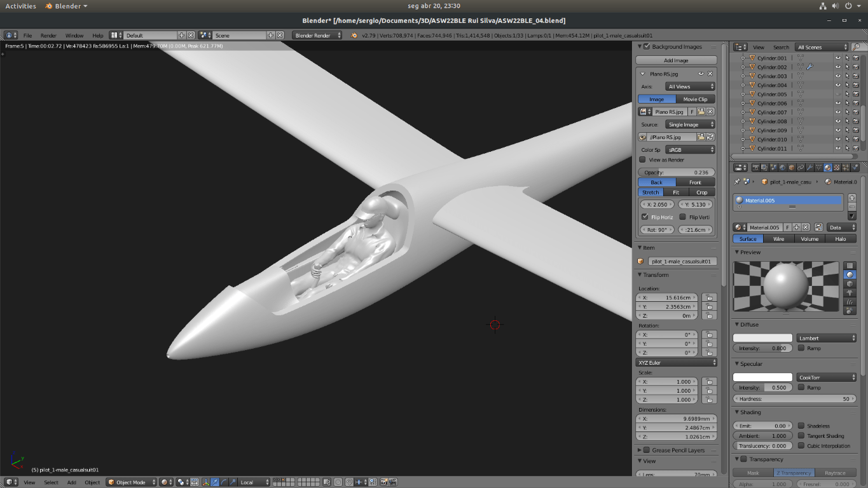This screenshot has height=488, width=868.
Task: Click the Physics properties tab icon
Action: pyautogui.click(x=854, y=168)
